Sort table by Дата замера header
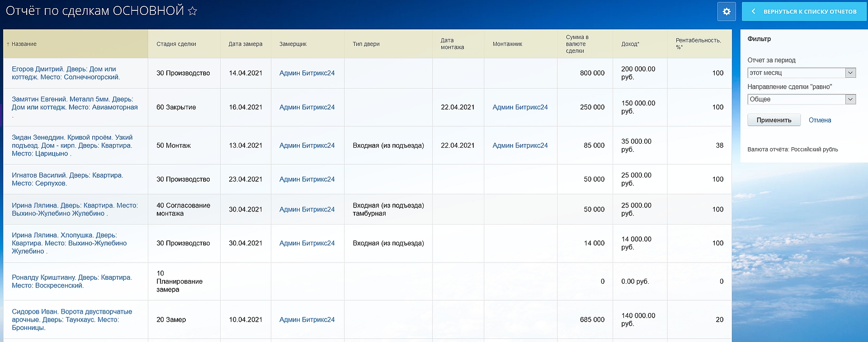 245,44
